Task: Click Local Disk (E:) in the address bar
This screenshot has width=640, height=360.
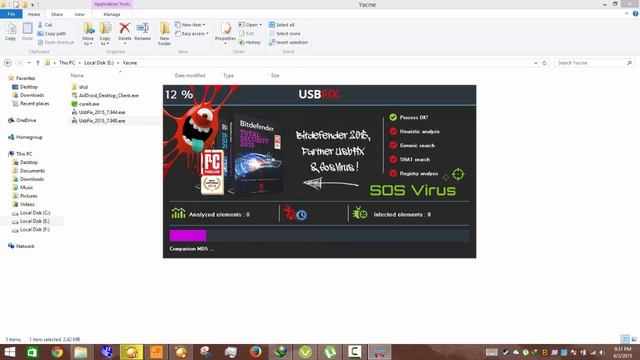Action: 98,63
